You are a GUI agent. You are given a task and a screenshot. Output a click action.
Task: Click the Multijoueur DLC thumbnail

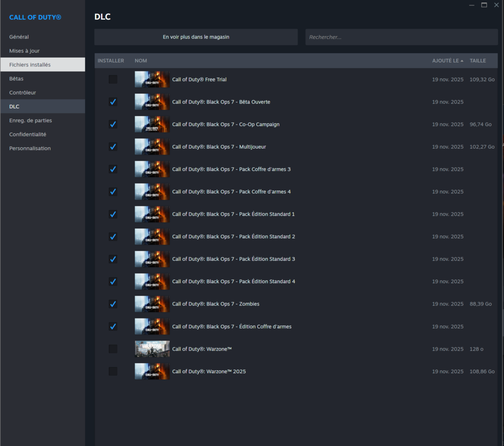(x=152, y=147)
